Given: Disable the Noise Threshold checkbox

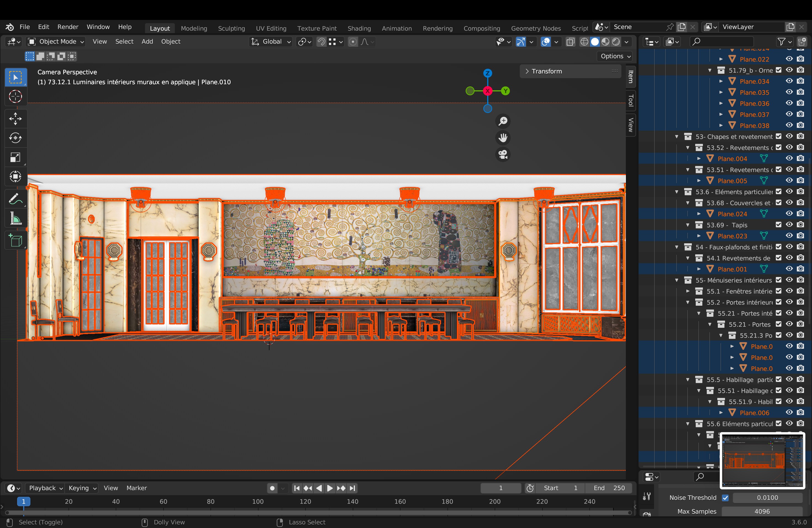Looking at the screenshot, I should 725,498.
